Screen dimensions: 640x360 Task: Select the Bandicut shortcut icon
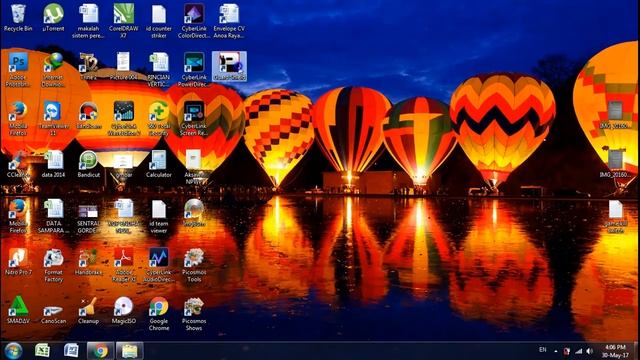pos(88,164)
